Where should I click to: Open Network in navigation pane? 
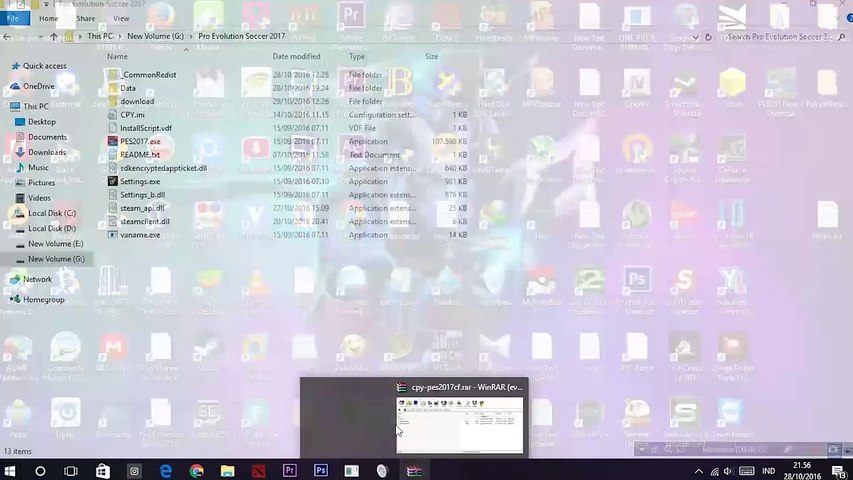click(37, 279)
